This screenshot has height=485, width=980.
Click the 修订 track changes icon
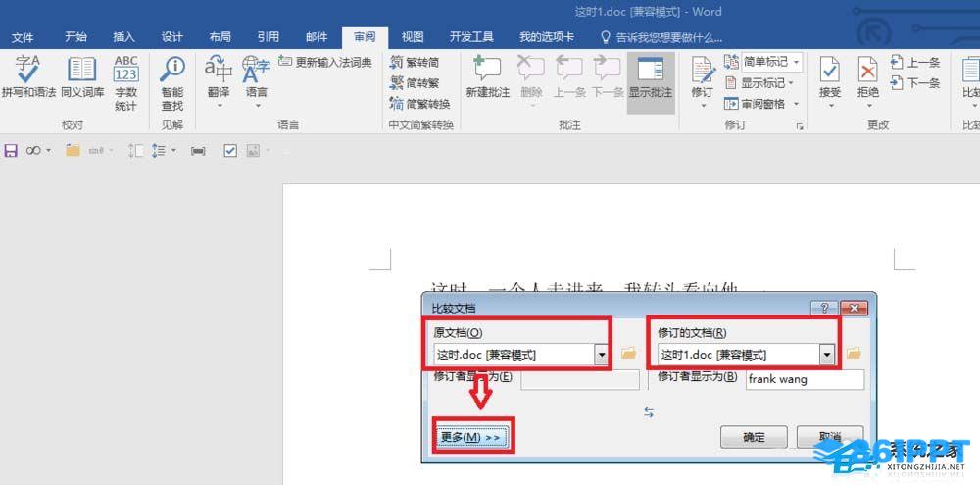click(703, 71)
